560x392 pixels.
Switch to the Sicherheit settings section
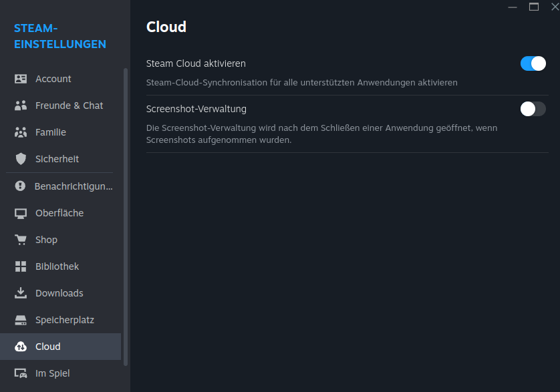coord(57,158)
